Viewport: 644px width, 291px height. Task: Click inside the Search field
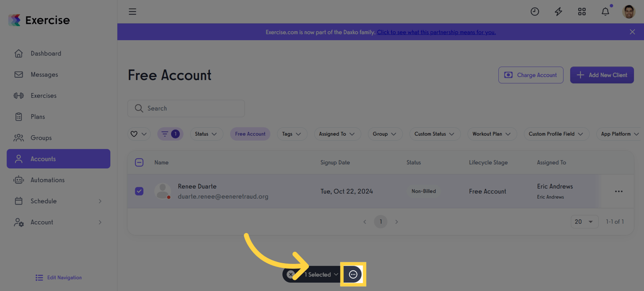coord(186,108)
